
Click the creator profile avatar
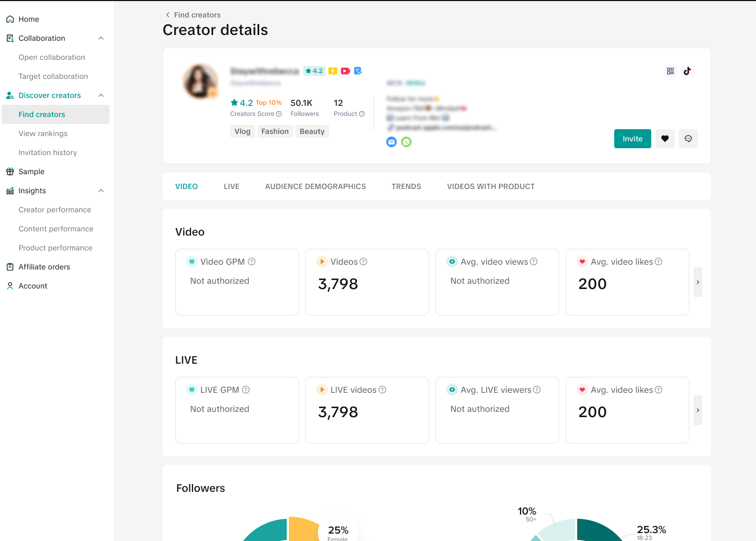[201, 82]
